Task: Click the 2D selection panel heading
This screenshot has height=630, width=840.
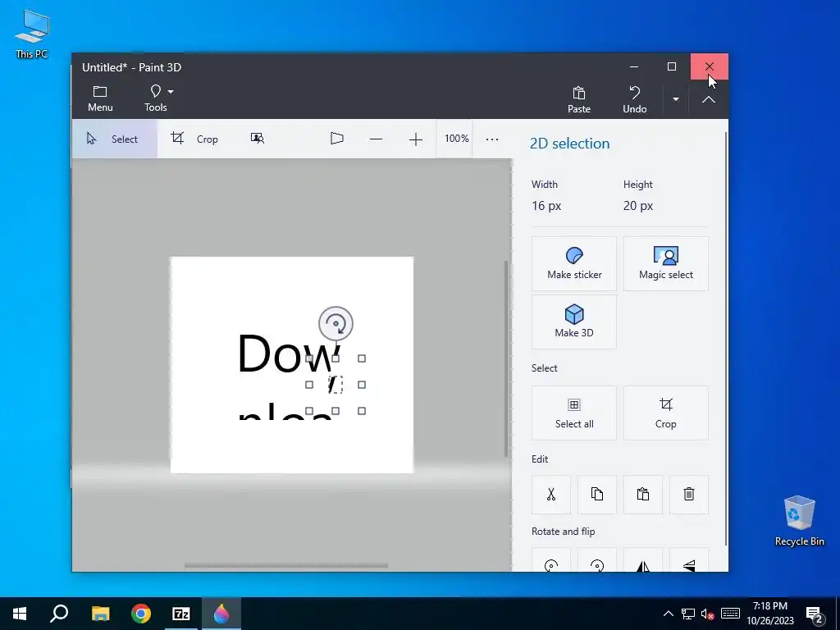Action: coord(569,144)
